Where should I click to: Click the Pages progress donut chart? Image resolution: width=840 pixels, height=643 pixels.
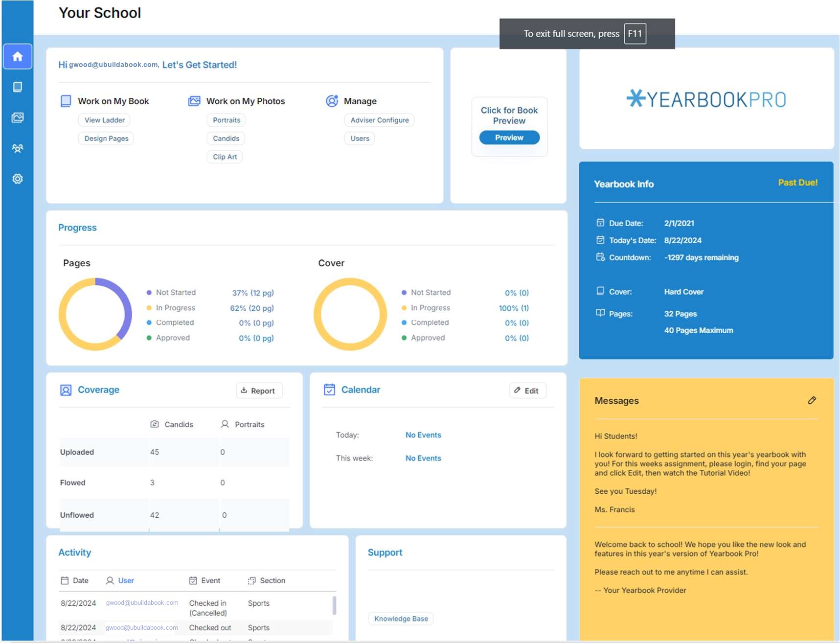point(95,314)
